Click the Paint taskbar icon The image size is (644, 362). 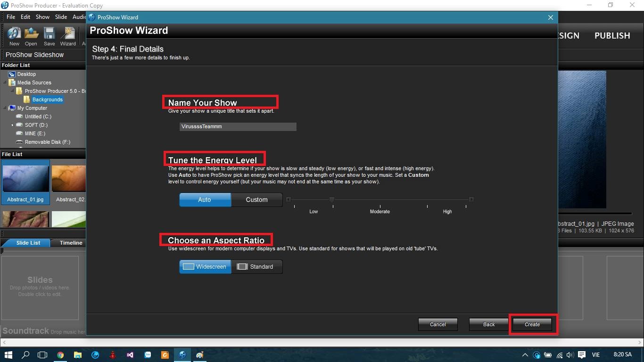200,355
